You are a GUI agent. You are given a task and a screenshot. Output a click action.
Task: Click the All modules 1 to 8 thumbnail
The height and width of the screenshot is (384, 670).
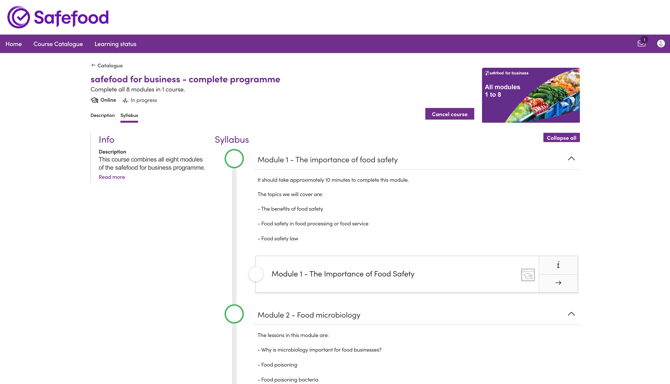[531, 95]
